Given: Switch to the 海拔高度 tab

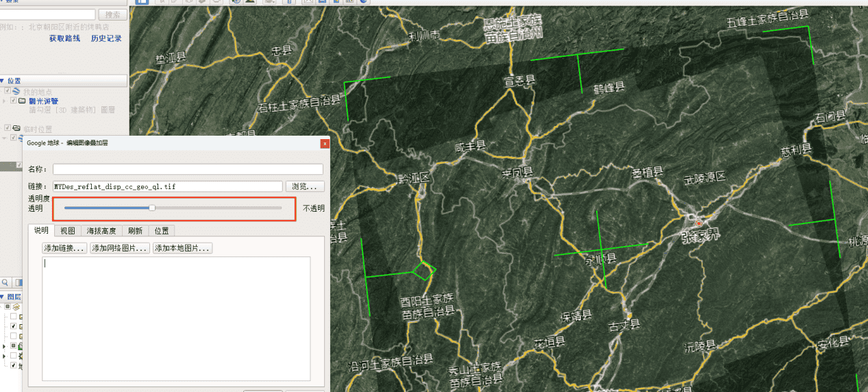Looking at the screenshot, I should pyautogui.click(x=101, y=231).
